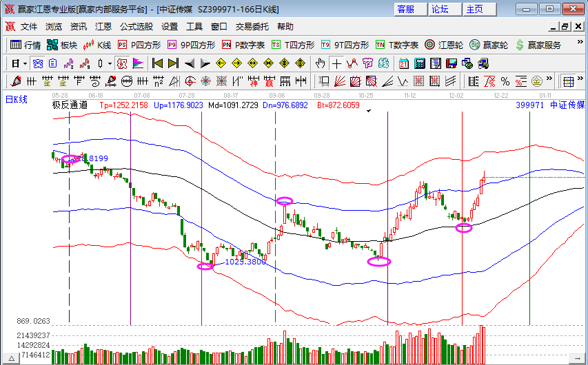Viewport: 588px width, 365px height.
Task: Select the hand pan tool
Action: click(320, 64)
